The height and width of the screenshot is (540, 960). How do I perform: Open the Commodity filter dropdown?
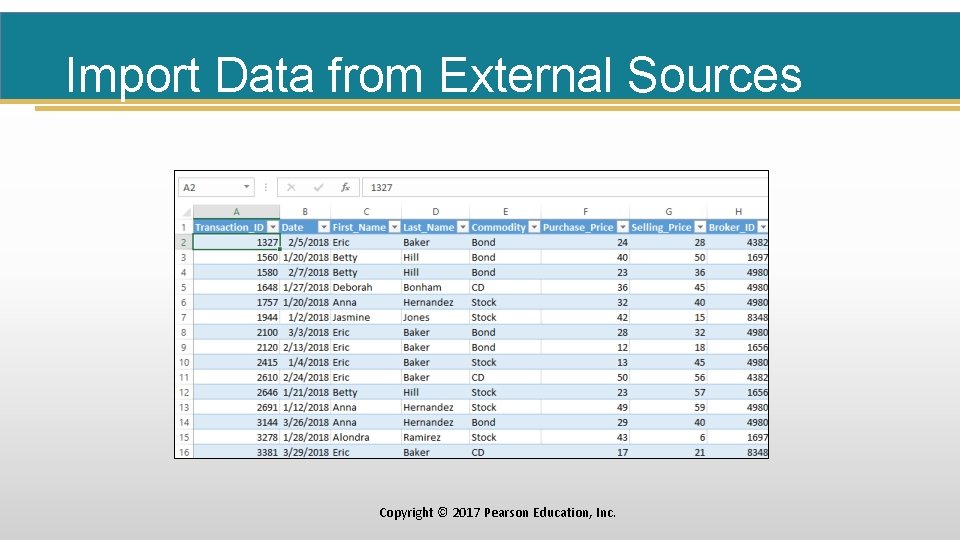click(x=534, y=227)
